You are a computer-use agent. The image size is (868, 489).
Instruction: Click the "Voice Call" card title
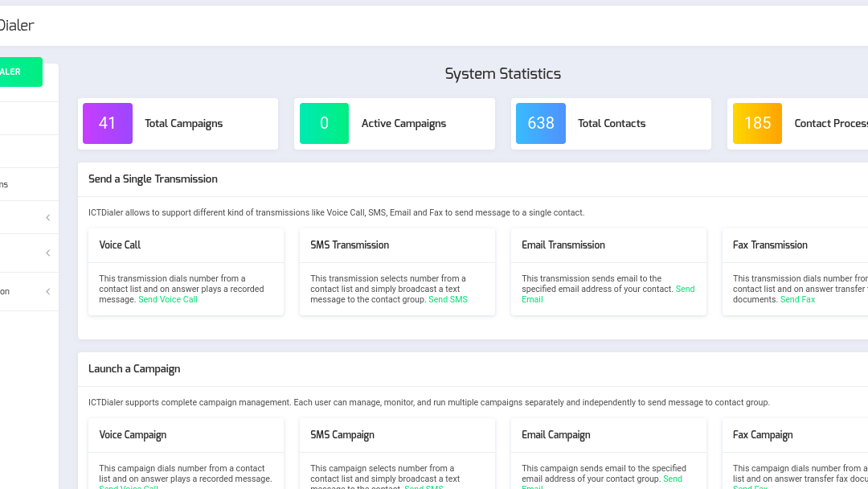pos(120,244)
